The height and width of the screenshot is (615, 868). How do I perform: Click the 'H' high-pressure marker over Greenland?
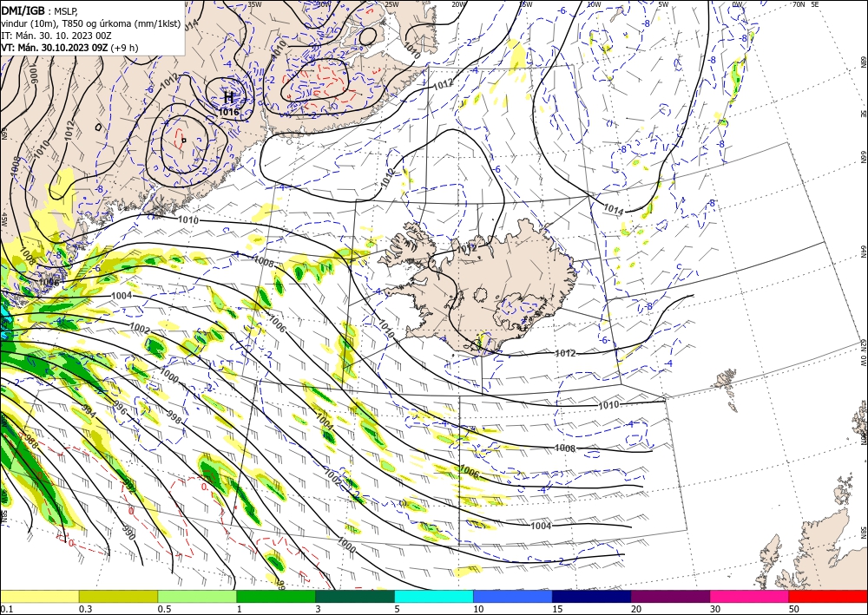pos(228,98)
